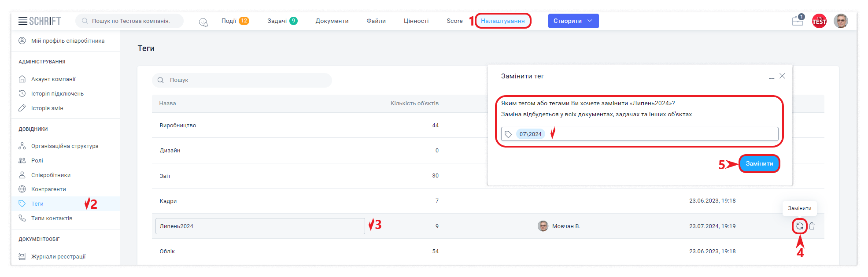Open Мій профіль співробітника link
868x277 pixels.
click(68, 41)
